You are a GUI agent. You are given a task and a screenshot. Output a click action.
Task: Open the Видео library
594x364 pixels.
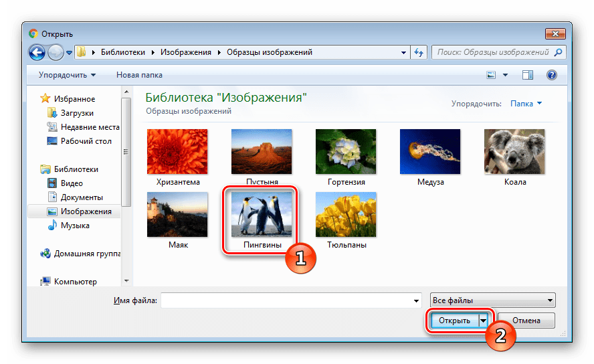coord(65,183)
